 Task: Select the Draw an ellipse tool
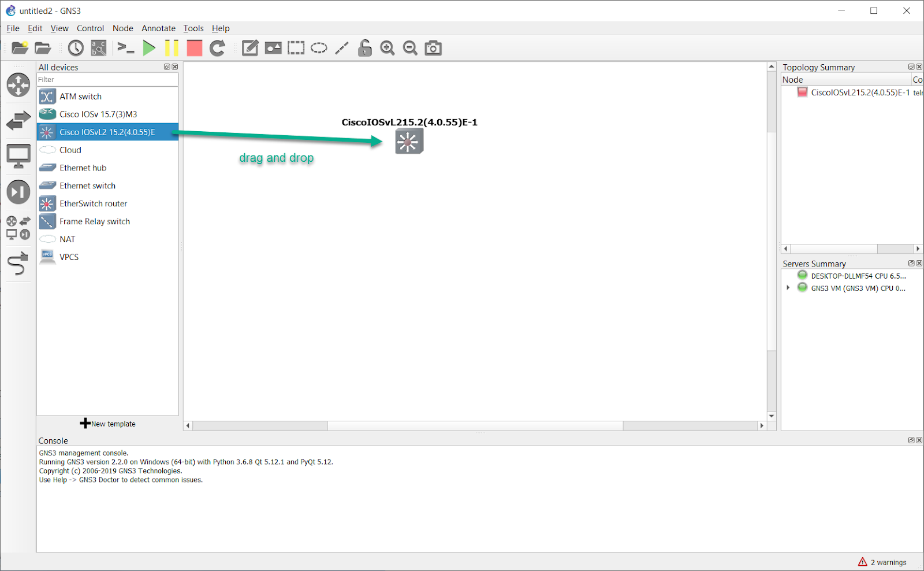[x=319, y=48]
